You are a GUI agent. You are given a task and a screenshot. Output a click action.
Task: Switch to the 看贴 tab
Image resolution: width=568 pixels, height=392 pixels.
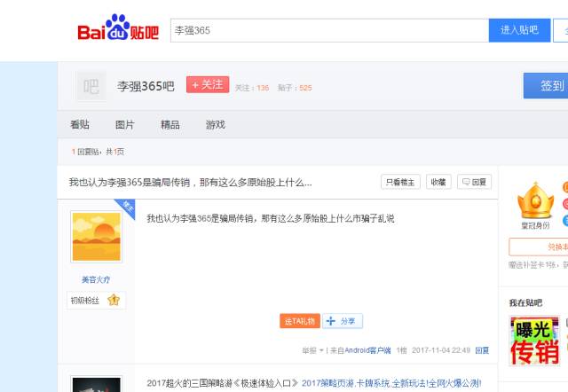click(x=80, y=125)
